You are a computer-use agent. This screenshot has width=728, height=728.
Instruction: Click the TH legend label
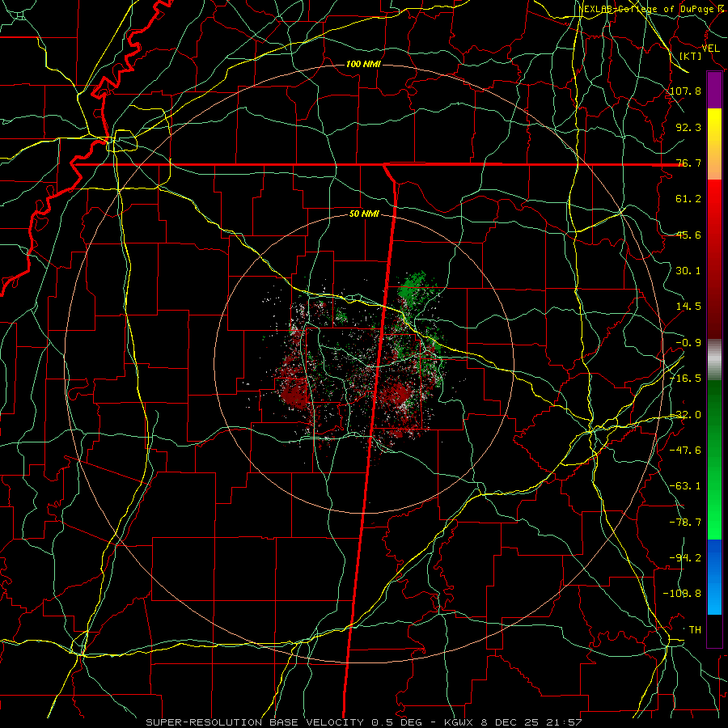coord(695,630)
